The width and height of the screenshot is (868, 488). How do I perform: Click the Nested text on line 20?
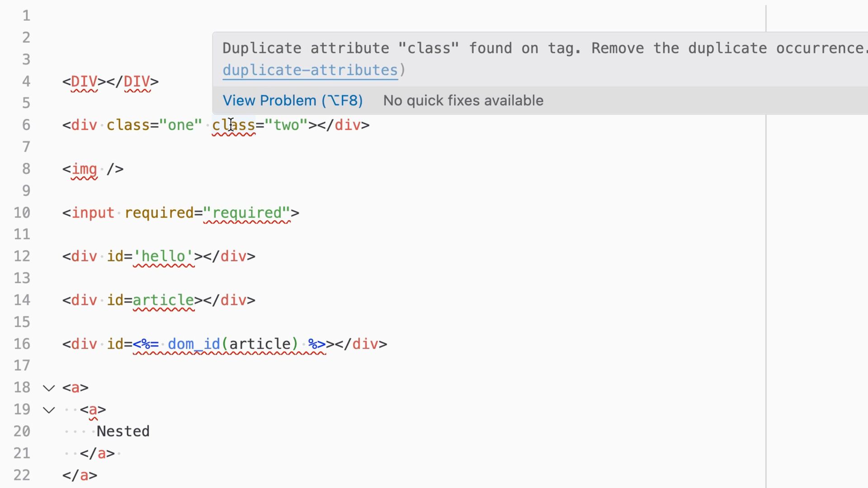click(123, 432)
